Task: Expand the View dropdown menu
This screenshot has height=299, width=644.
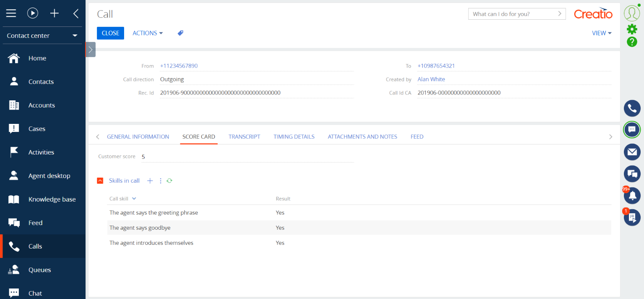Action: coord(601,33)
